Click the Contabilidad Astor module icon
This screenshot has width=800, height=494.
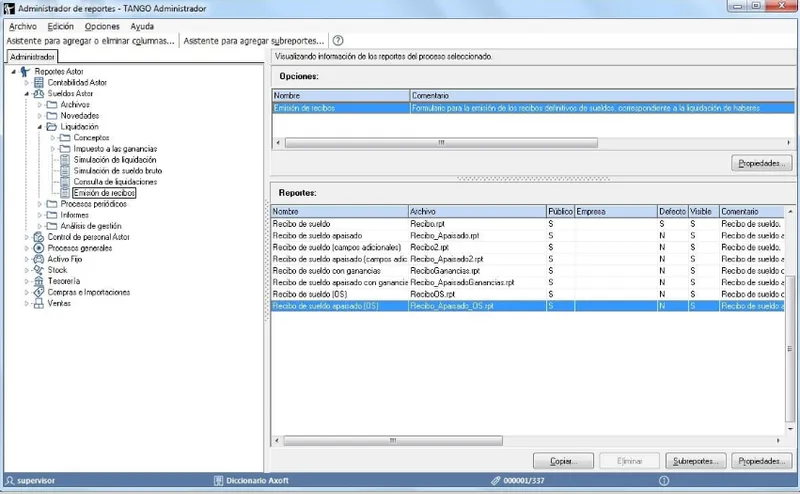point(39,82)
